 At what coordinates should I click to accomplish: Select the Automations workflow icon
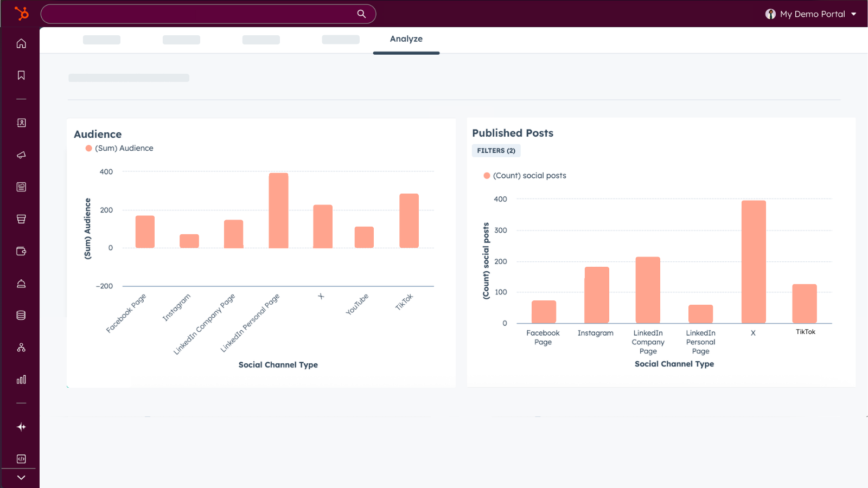point(21,347)
